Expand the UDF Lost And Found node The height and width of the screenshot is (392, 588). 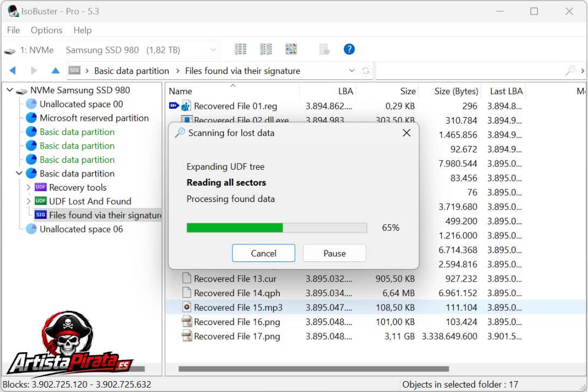[x=28, y=201]
